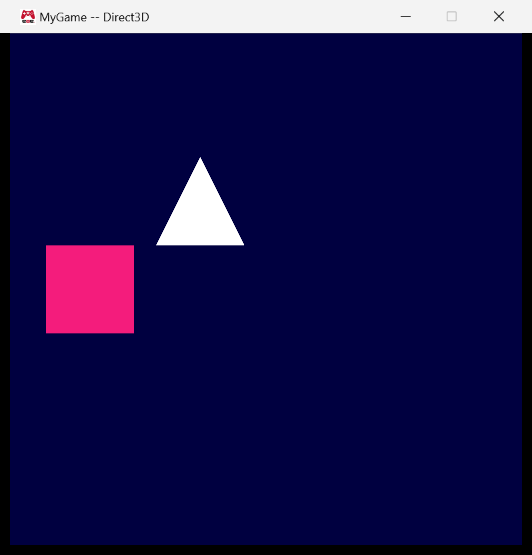Image resolution: width=532 pixels, height=555 pixels.
Task: Click the pink square's top-right corner
Action: [133, 246]
